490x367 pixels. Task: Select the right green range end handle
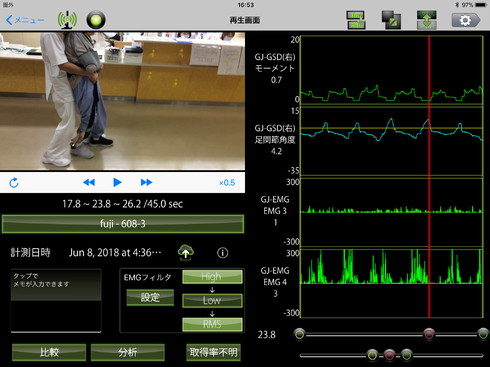(x=483, y=334)
